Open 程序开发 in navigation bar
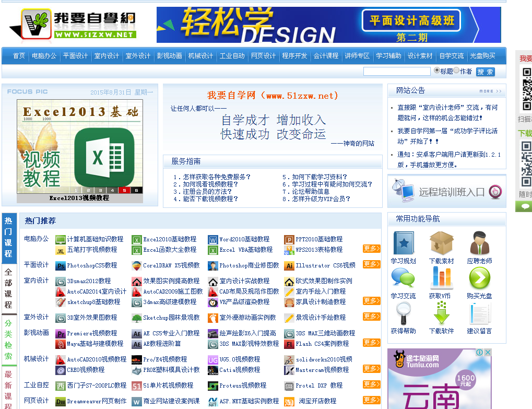This screenshot has width=532, height=409. 294,56
